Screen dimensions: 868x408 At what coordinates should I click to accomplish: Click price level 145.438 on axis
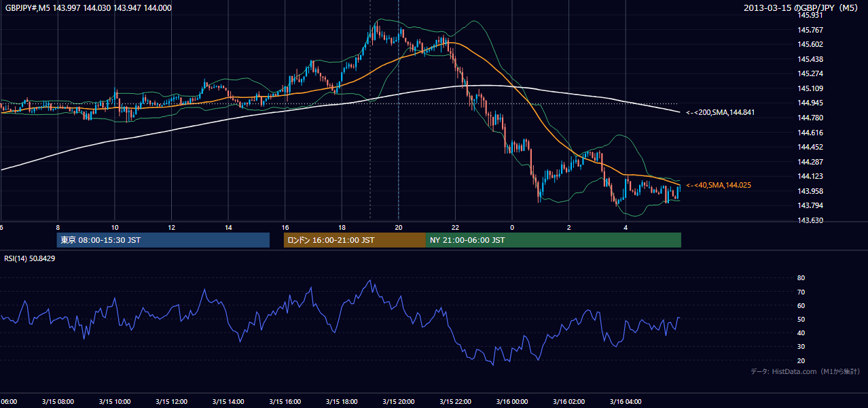point(809,59)
